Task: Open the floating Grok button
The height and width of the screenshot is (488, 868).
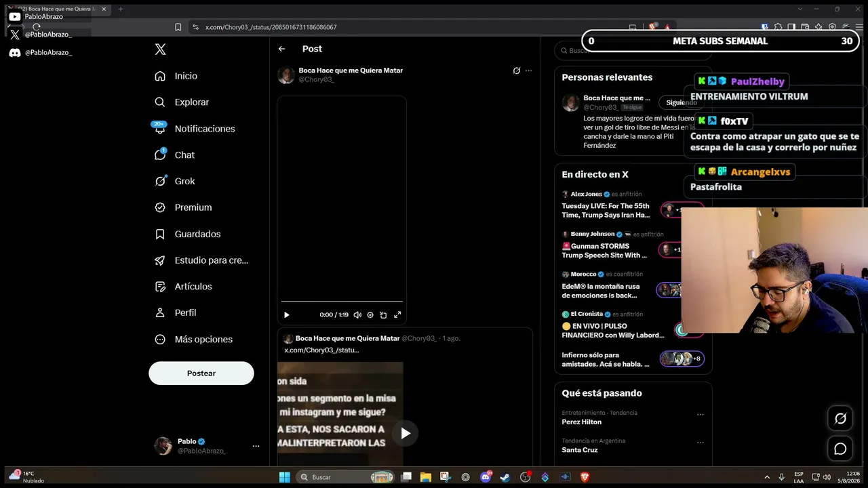Action: (x=840, y=419)
